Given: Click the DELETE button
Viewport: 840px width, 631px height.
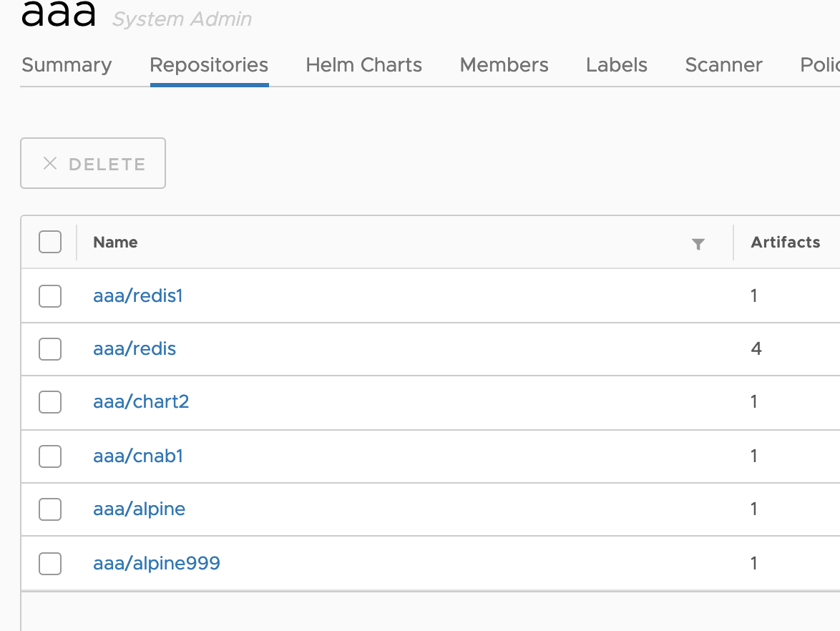Looking at the screenshot, I should click(92, 163).
